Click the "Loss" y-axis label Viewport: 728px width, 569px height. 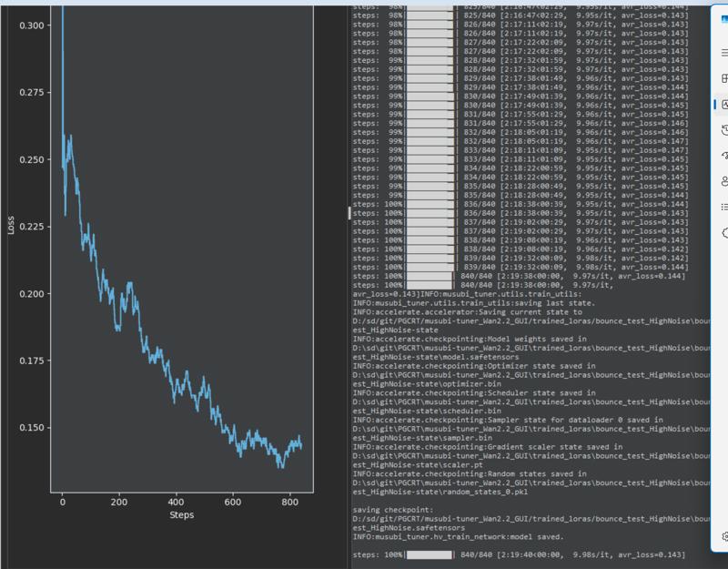(x=11, y=225)
